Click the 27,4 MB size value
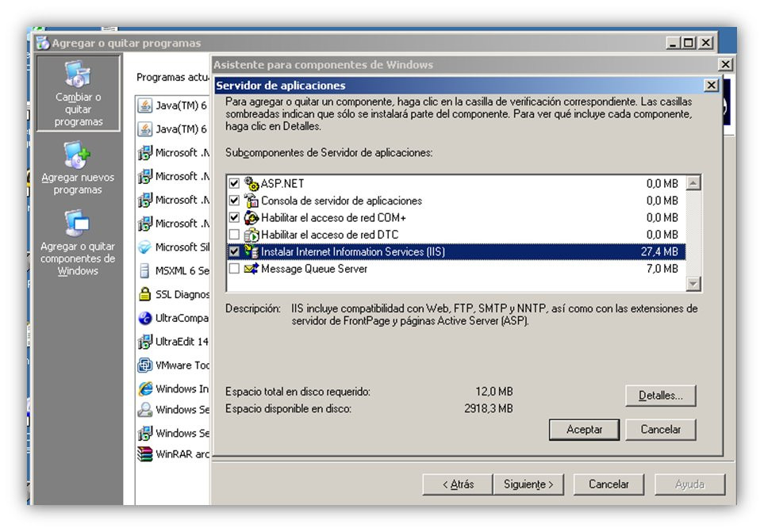This screenshot has height=532, width=764. click(659, 251)
